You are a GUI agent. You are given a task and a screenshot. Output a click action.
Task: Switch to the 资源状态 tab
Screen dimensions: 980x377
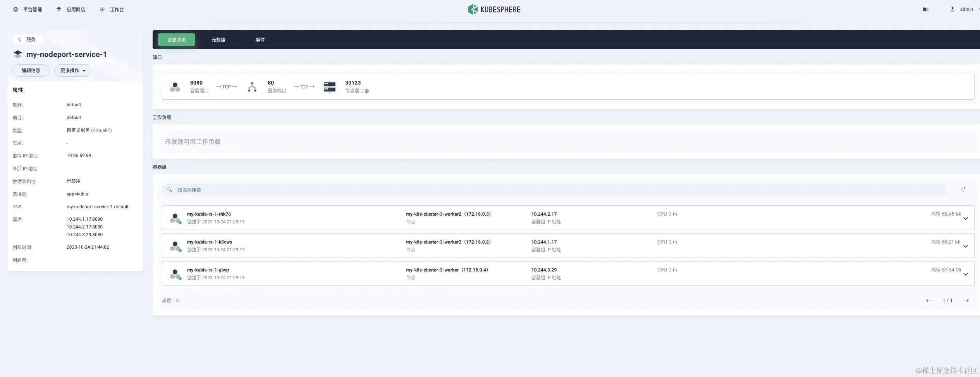(x=177, y=40)
